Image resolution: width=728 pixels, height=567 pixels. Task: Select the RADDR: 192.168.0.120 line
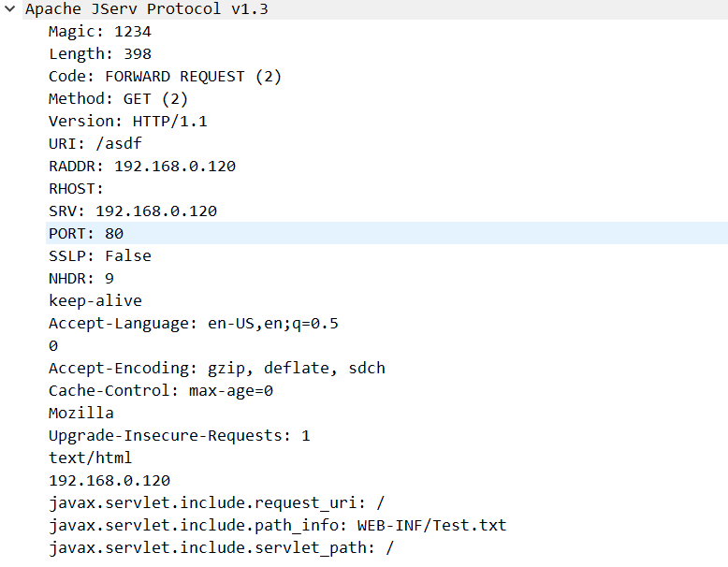141,167
